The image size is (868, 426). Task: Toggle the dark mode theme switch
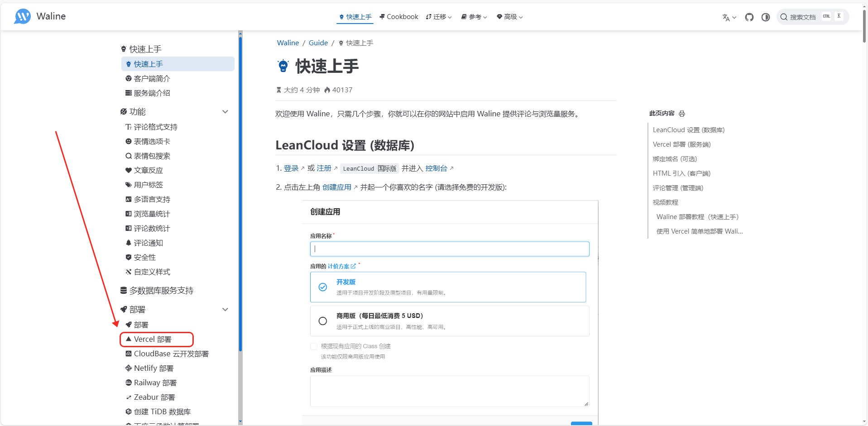765,17
